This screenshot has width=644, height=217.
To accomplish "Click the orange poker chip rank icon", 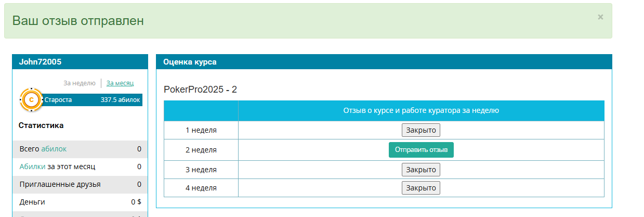I will click(x=31, y=99).
